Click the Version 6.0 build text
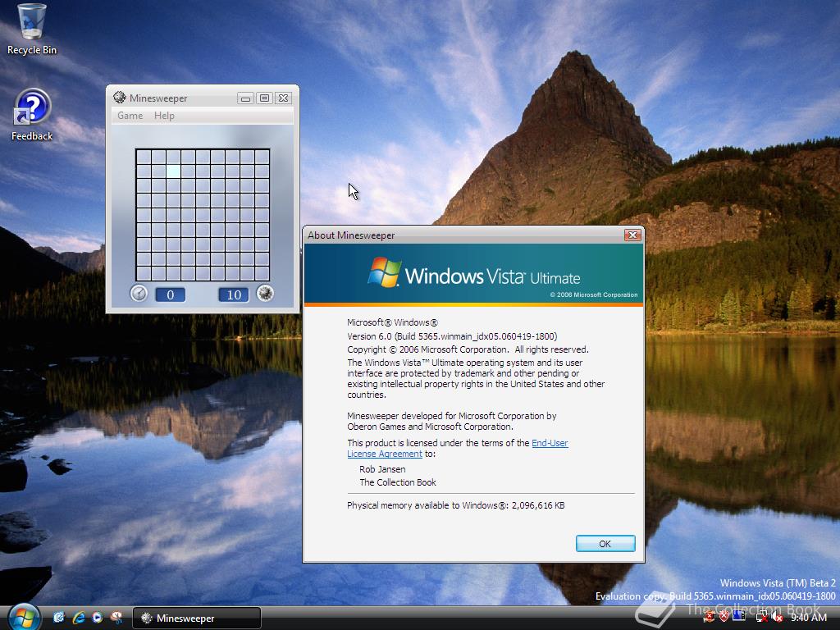The width and height of the screenshot is (840, 630). [452, 336]
